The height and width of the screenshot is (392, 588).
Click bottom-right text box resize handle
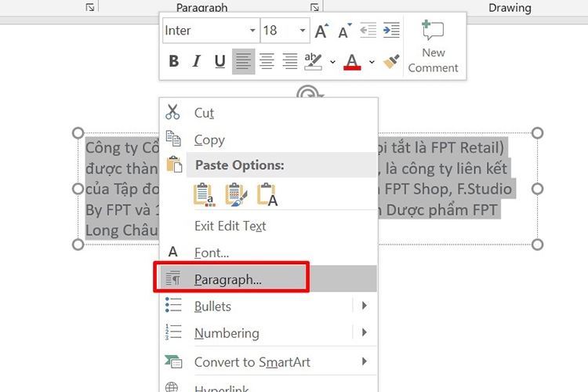(x=537, y=245)
